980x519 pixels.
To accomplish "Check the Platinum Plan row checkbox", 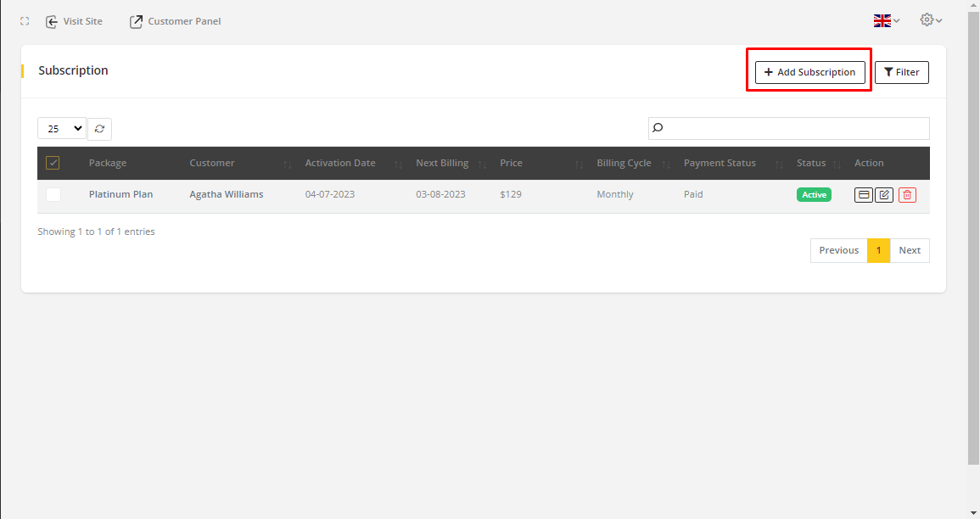I will 53,194.
